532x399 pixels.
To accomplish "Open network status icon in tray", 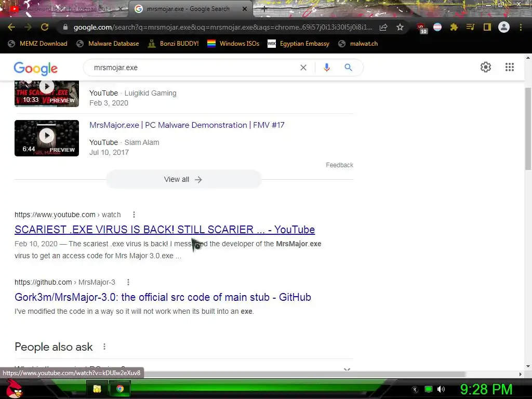I will [x=429, y=389].
